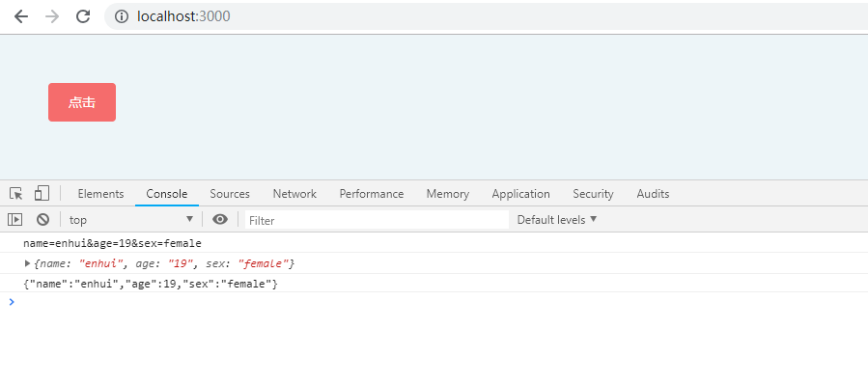Screen dimensions: 868x383
Task: Clear the console with the ban icon
Action: point(43,220)
